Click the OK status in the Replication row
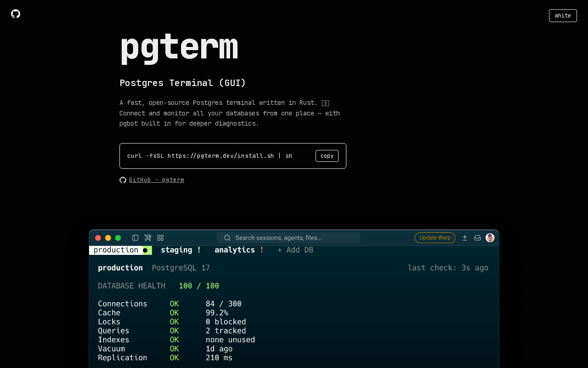 (x=174, y=358)
